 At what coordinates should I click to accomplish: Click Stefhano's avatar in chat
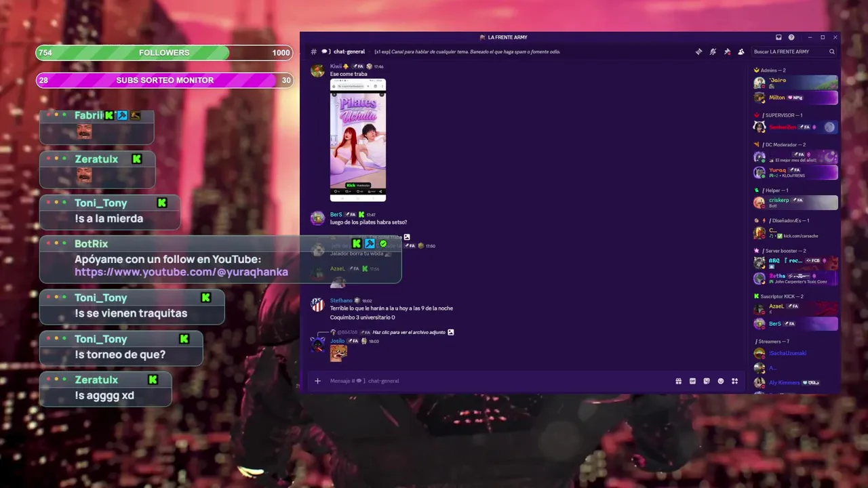point(317,304)
